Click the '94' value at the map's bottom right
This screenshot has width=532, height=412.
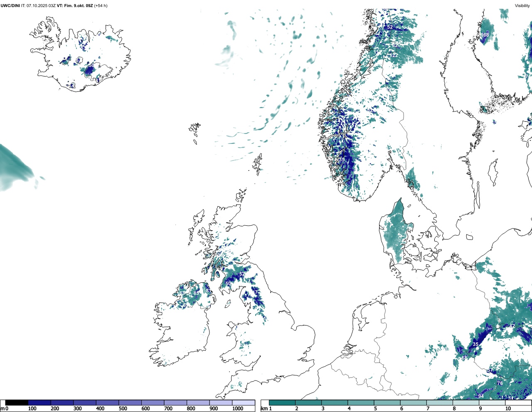(480, 396)
